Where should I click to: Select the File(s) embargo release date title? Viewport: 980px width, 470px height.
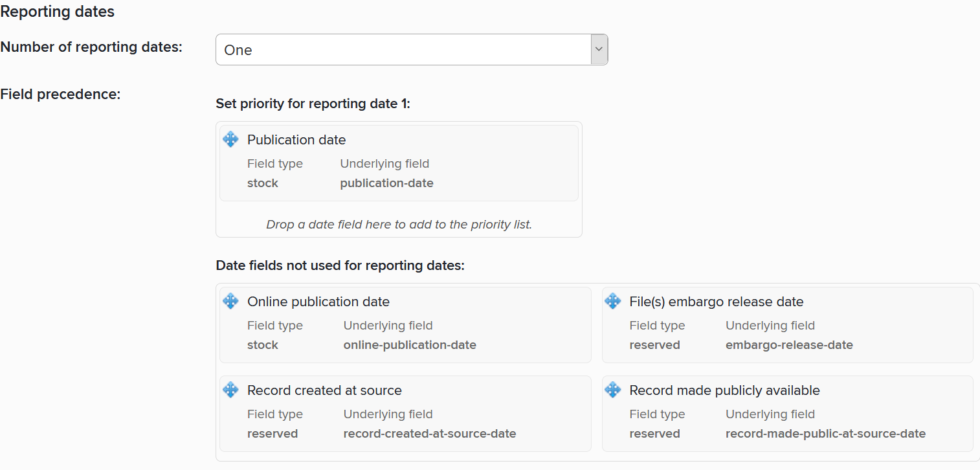point(716,302)
